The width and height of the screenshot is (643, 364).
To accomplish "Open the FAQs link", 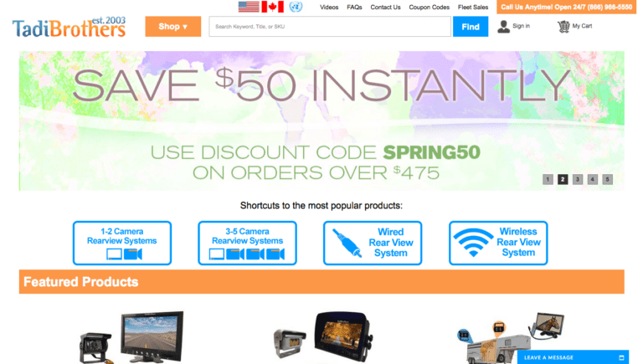I will (x=354, y=7).
